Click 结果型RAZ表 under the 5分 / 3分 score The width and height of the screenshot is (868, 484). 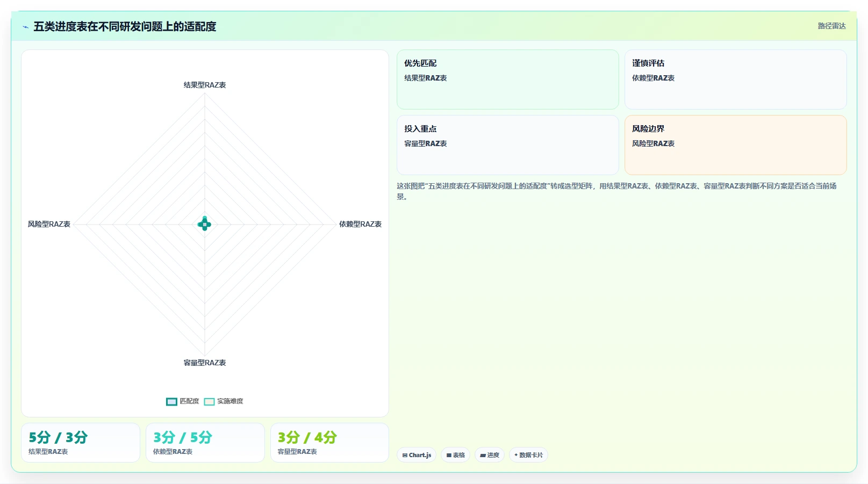(x=48, y=452)
